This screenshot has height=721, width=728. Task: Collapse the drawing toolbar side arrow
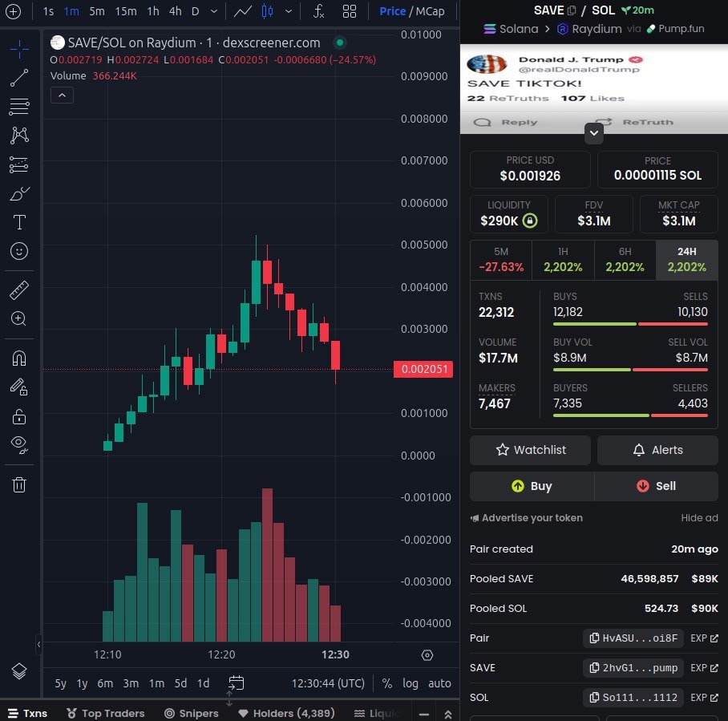tap(38, 644)
